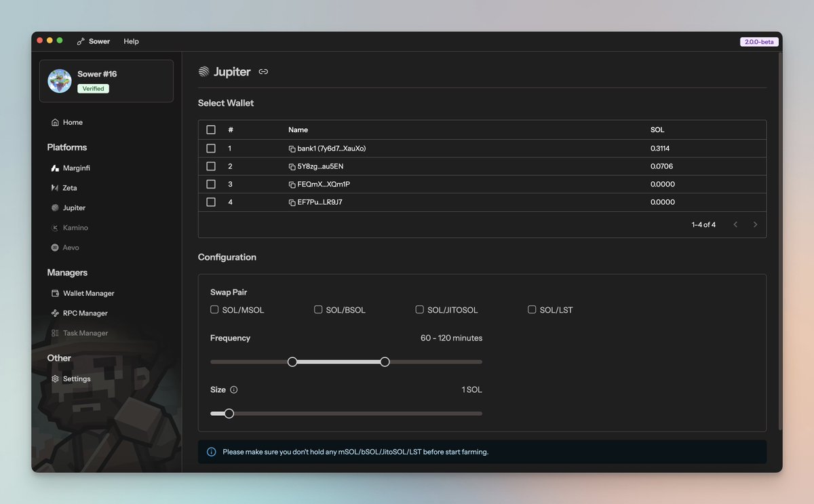Click the Jupiter sidebar logo icon
This screenshot has height=504, width=814.
coord(55,208)
